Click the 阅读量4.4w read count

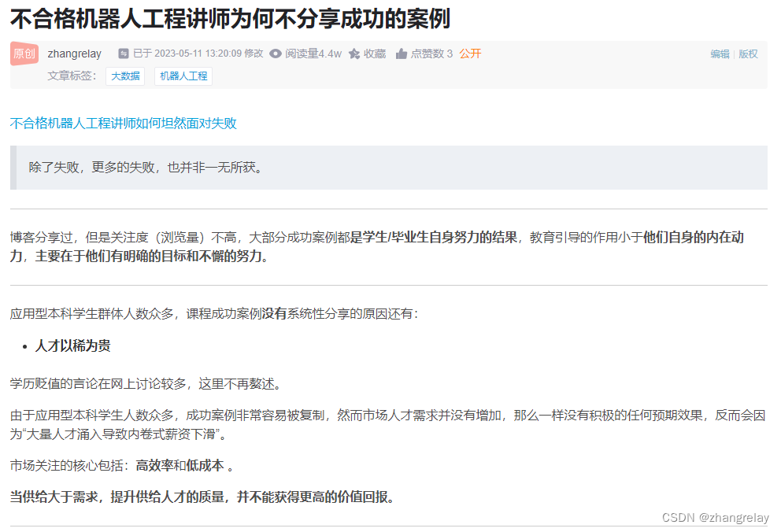[x=313, y=54]
